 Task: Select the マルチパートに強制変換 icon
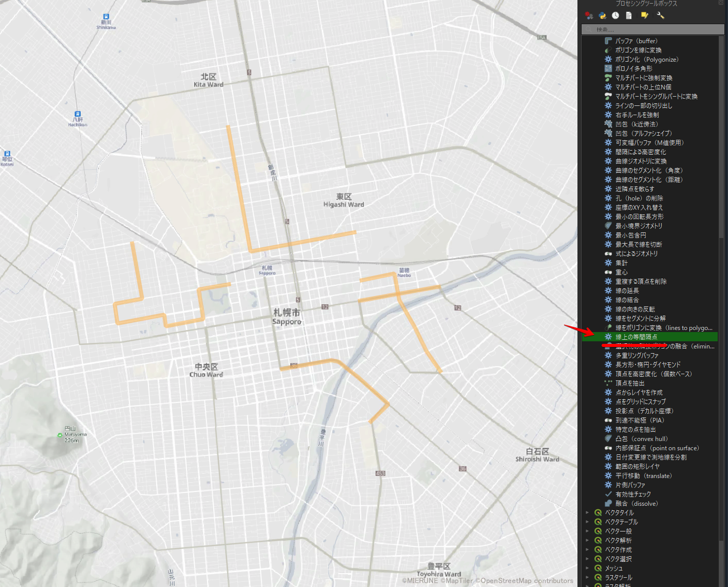pyautogui.click(x=608, y=78)
